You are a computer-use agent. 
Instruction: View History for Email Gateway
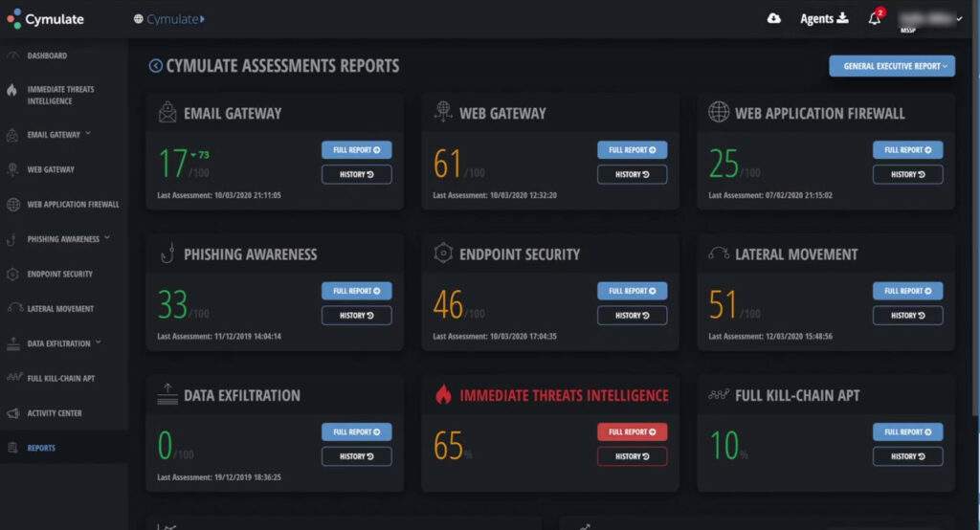tap(356, 174)
